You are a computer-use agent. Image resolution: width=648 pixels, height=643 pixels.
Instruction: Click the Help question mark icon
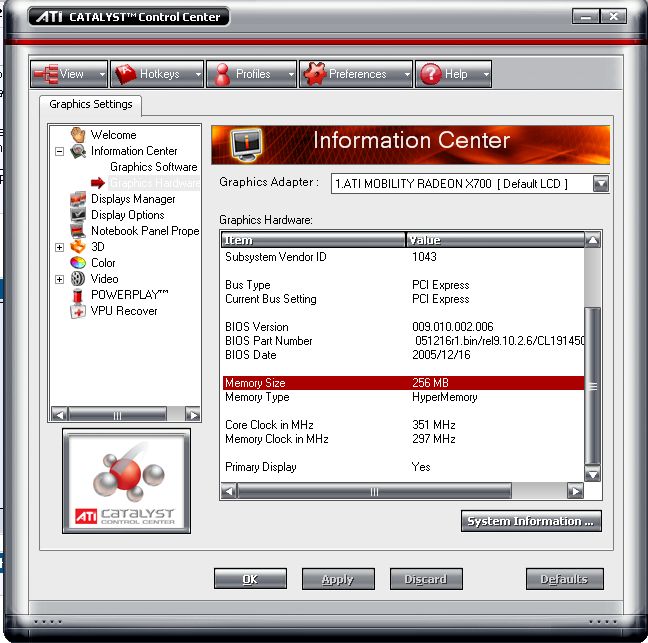[431, 74]
